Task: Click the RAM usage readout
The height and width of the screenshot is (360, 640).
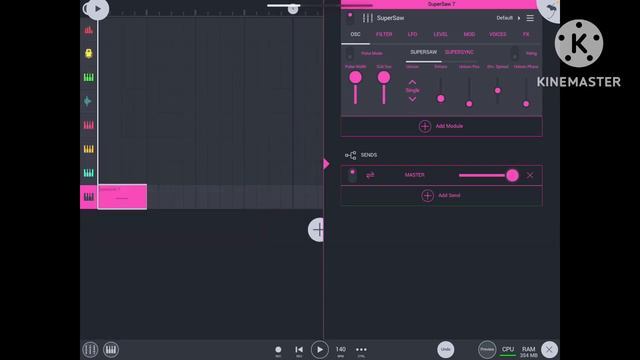Action: point(529,352)
